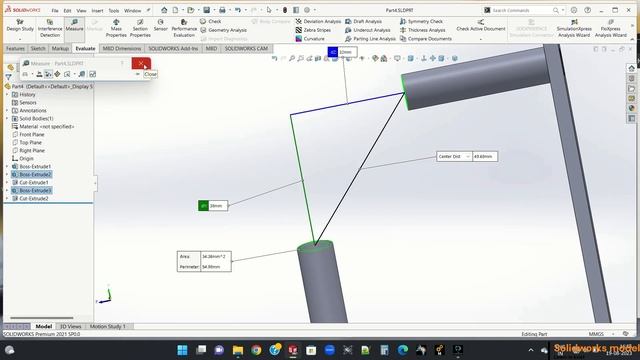This screenshot has height=360, width=640.
Task: Launch FloXpress Analysis Wizard
Action: pyautogui.click(x=610, y=28)
